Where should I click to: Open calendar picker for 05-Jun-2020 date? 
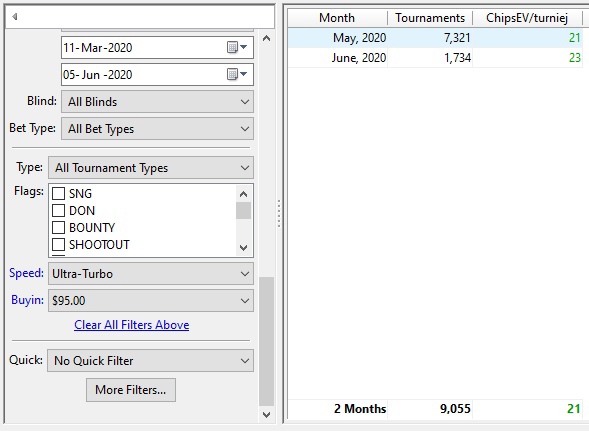[x=237, y=74]
